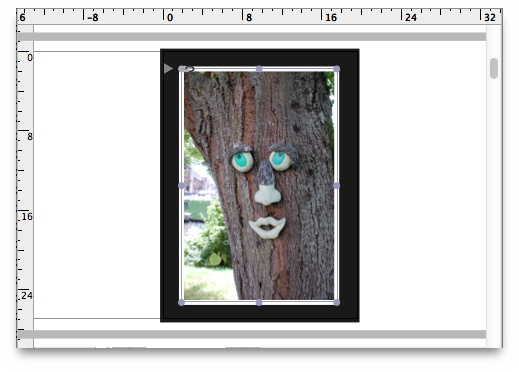Click the 16 mark on horizontal ruler
The height and width of the screenshot is (372, 519).
[x=331, y=17]
